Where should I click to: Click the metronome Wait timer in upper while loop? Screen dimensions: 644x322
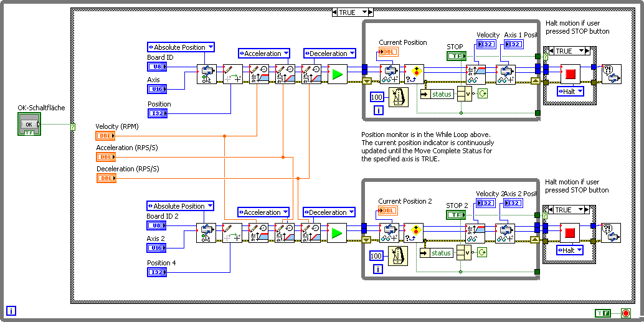click(398, 97)
